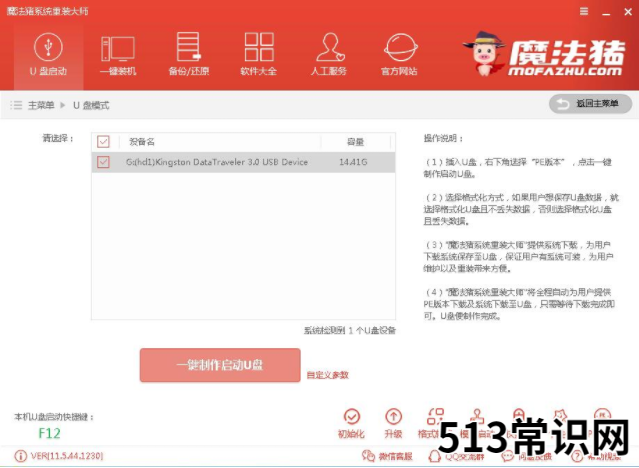Click VER[11.5.44.1230] version text

(x=67, y=456)
